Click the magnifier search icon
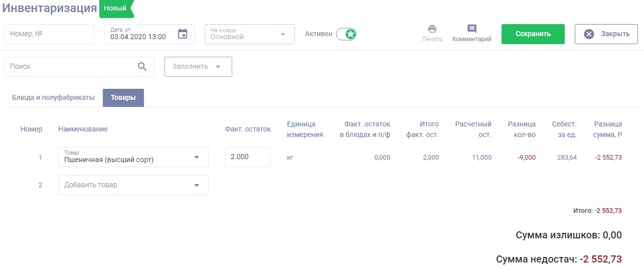This screenshot has width=644, height=269. point(142,66)
